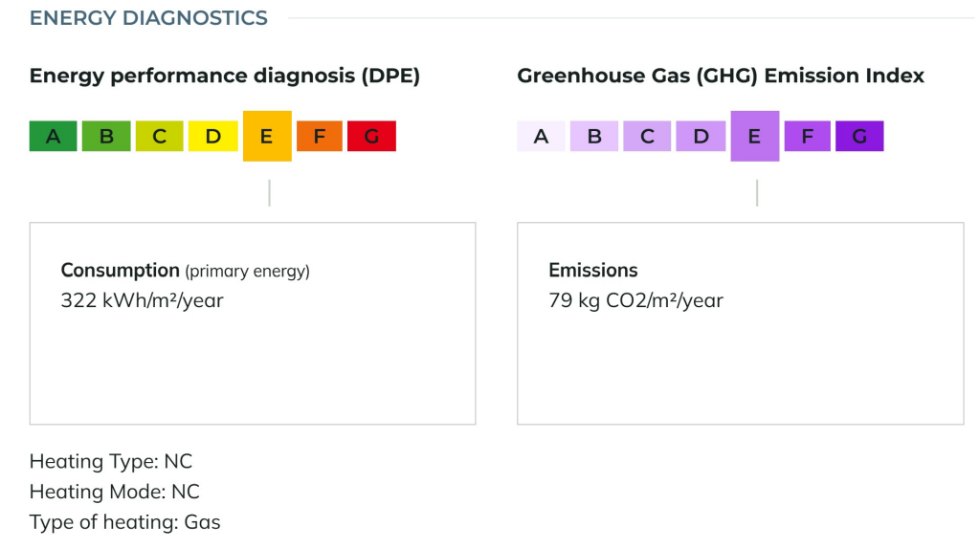Viewport: 980px width, 549px height.
Task: Select the GHG emission rating D box
Action: [702, 136]
